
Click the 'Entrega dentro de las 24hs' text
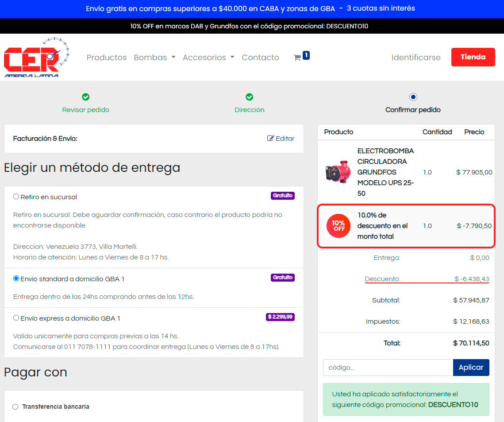[104, 297]
